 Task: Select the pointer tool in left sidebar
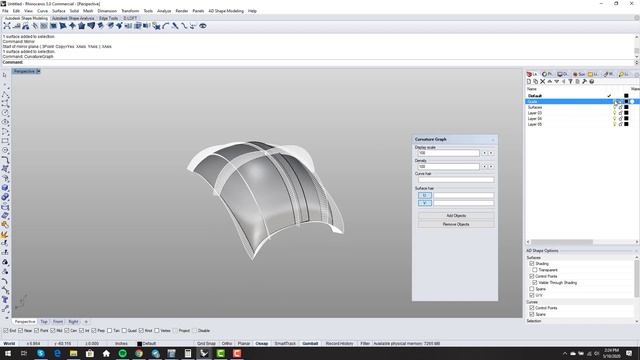click(4, 75)
